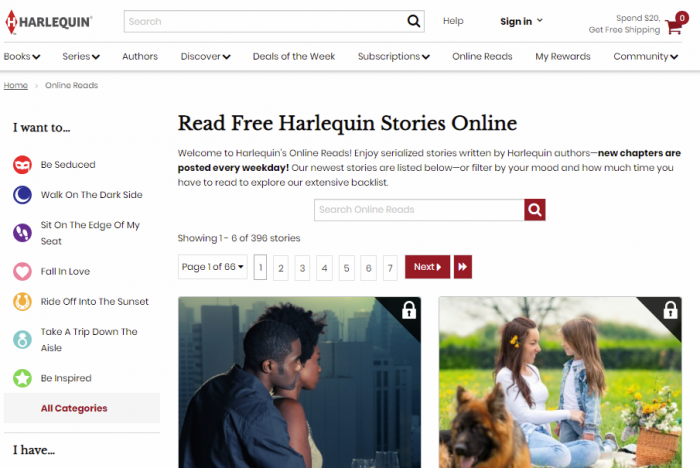Click the Fall In Love heart icon
The height and width of the screenshot is (468, 700).
pos(22,271)
